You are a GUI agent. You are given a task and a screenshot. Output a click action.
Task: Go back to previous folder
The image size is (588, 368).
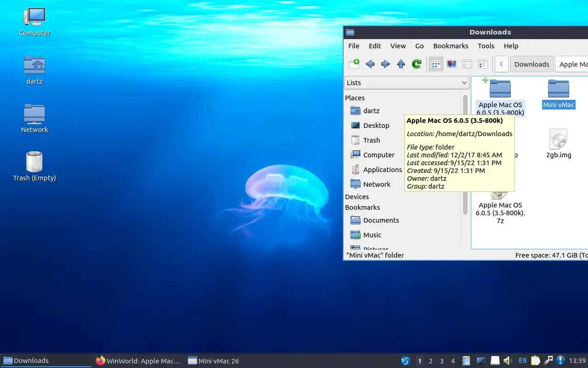(x=370, y=64)
